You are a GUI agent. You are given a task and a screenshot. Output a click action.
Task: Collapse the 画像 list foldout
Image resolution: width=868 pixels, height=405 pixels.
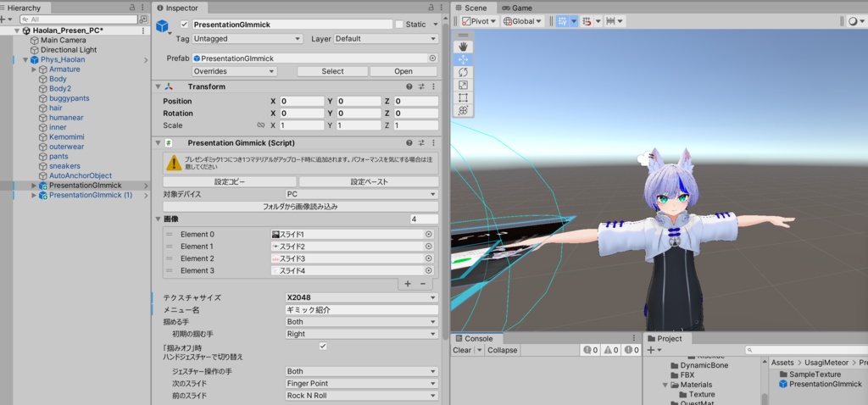click(x=158, y=219)
